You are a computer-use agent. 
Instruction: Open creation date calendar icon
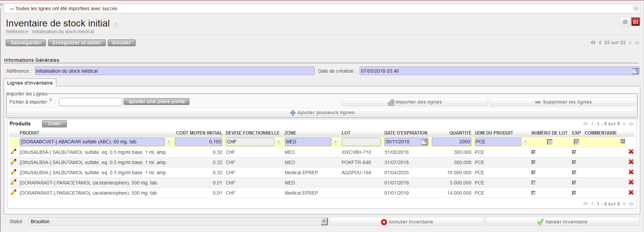pos(635,71)
